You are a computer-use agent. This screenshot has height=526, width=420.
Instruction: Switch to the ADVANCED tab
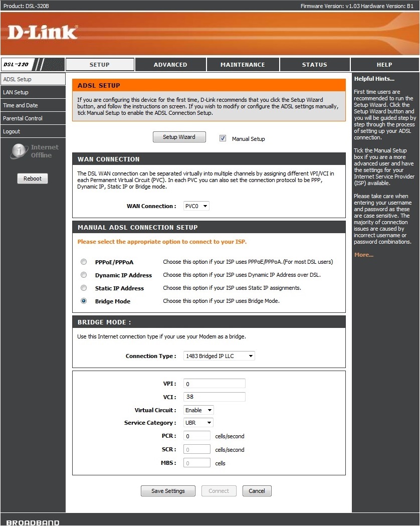(170, 64)
